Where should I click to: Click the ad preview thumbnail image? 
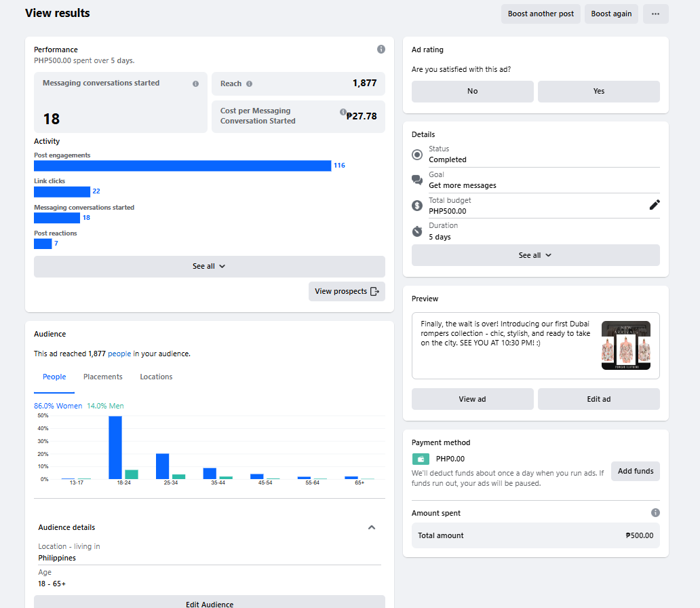[625, 345]
